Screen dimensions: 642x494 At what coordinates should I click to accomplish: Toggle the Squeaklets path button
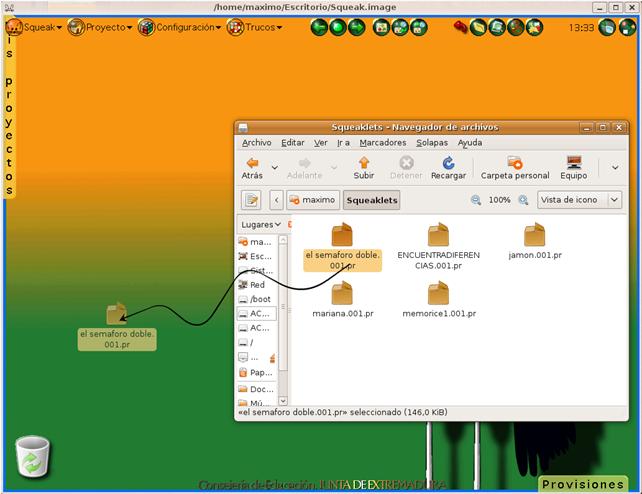[372, 200]
